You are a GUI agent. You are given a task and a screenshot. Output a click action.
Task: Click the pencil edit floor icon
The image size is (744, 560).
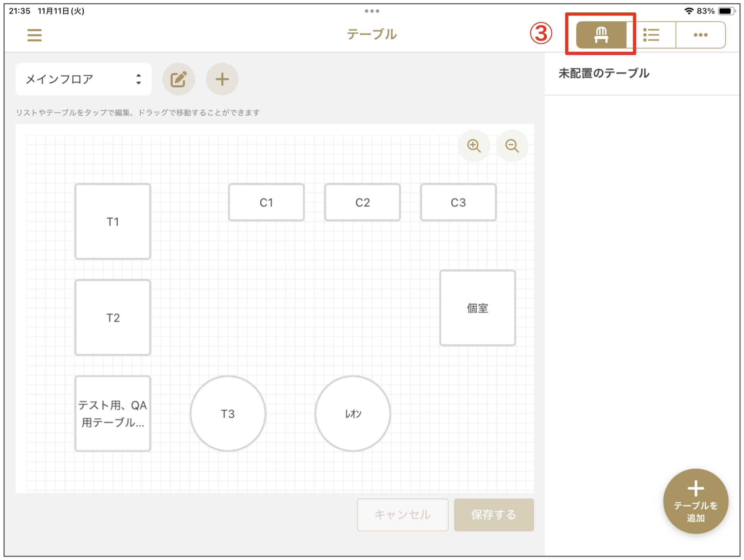click(x=179, y=79)
